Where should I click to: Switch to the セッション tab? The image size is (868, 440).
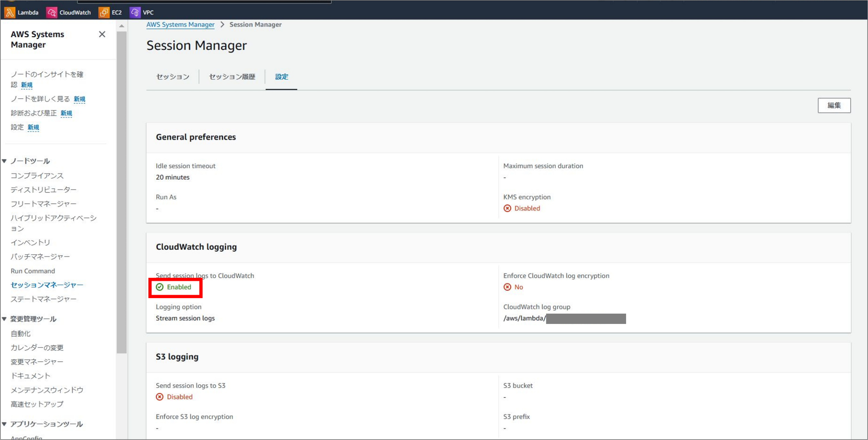point(173,77)
